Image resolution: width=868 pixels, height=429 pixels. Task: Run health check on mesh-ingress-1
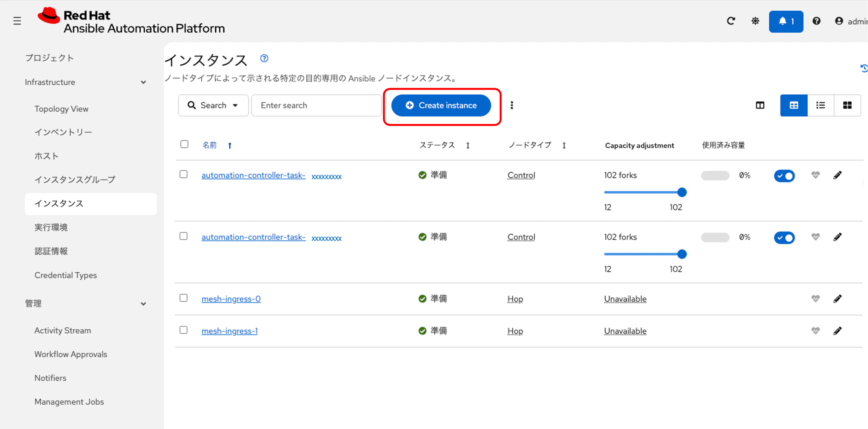pyautogui.click(x=815, y=331)
